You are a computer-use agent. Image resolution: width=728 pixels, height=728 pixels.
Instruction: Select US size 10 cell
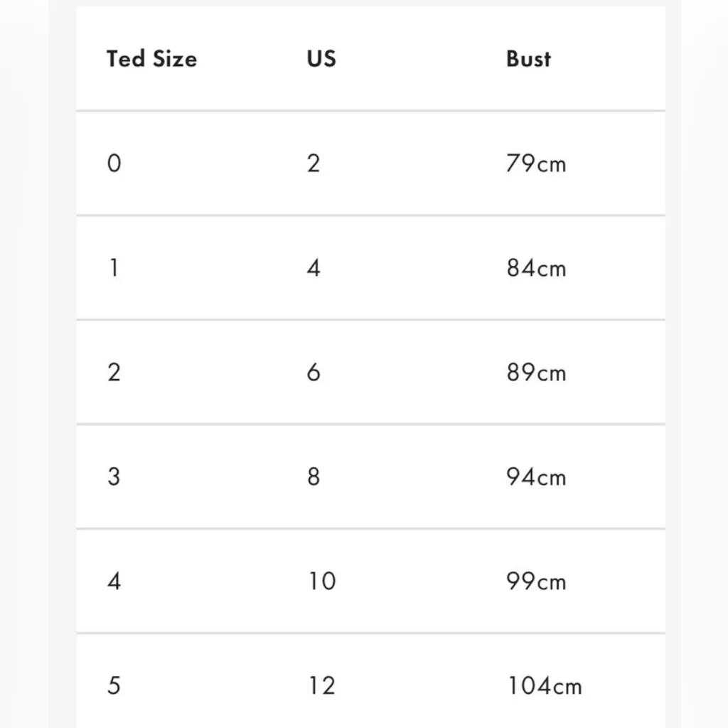[321, 581]
